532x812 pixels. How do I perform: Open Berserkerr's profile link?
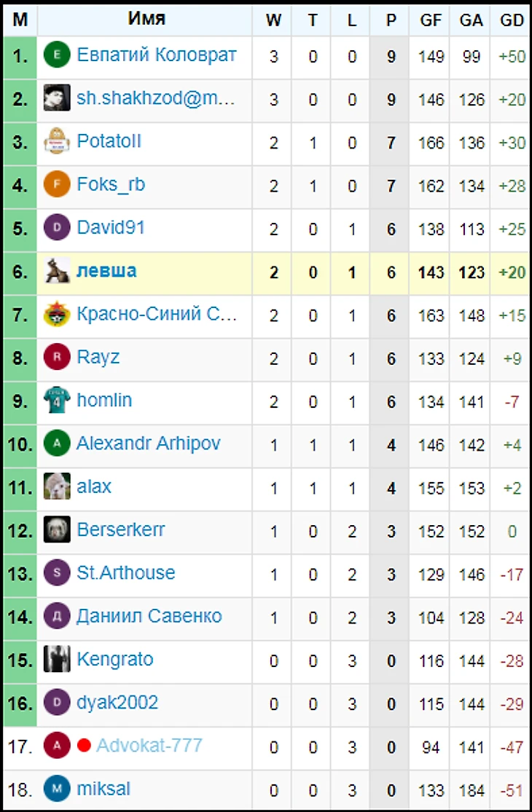pos(121,530)
